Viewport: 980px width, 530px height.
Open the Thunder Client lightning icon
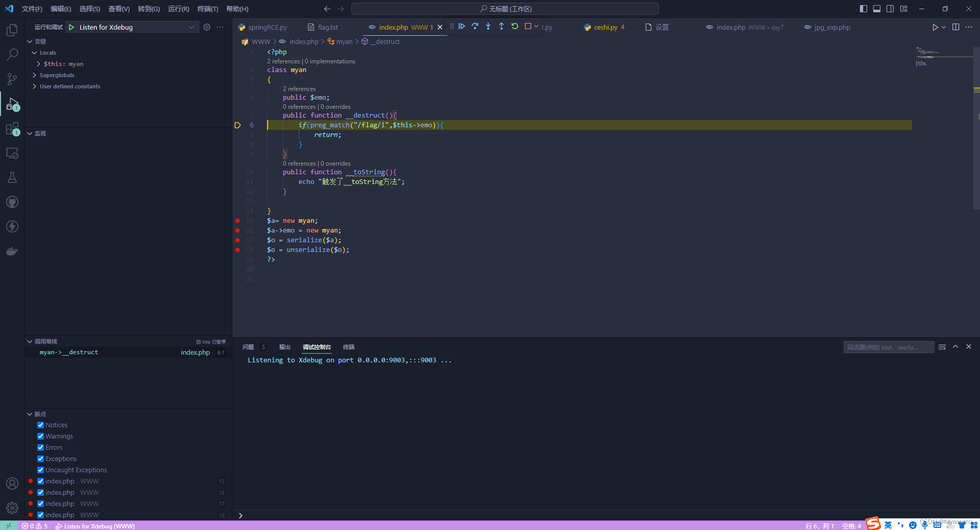pyautogui.click(x=12, y=226)
